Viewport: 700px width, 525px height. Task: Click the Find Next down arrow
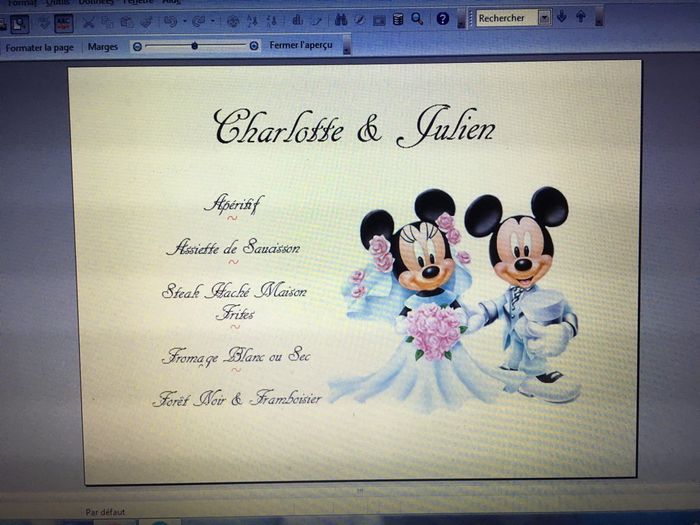[562, 17]
